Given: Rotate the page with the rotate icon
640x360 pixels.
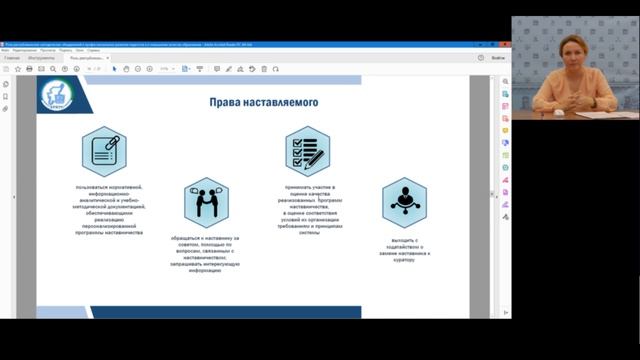Looking at the screenshot, I should [252, 69].
